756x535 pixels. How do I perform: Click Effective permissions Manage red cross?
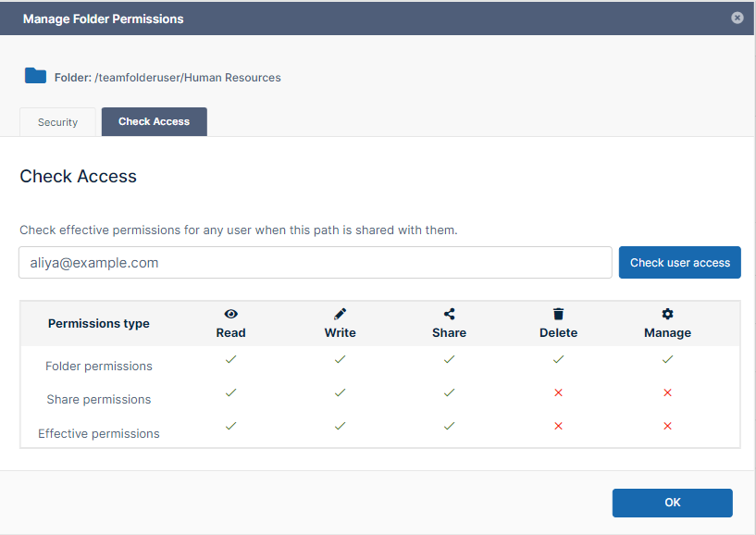point(667,427)
